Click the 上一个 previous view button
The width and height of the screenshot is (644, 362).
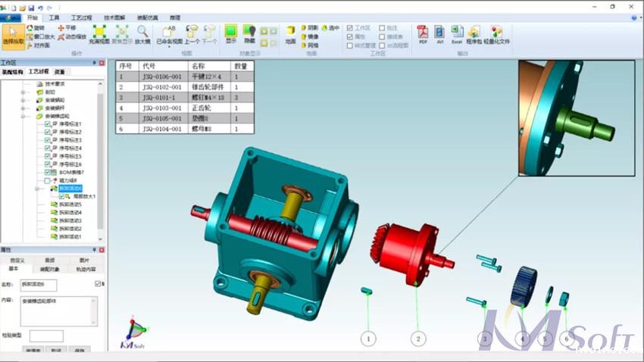click(192, 35)
